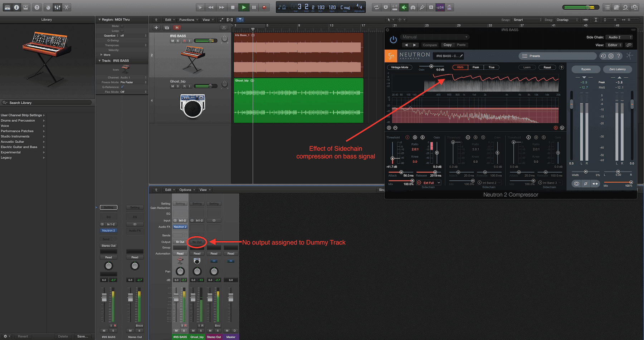The height and width of the screenshot is (340, 644).
Task: Toggle the Neutron plugin power button
Action: point(393,40)
